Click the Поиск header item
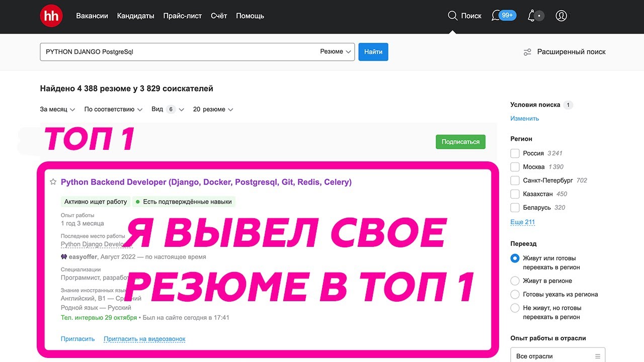 (464, 16)
